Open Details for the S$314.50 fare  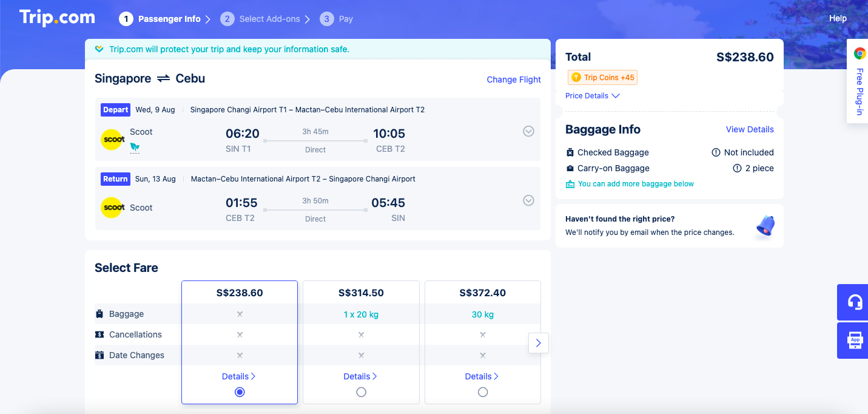pyautogui.click(x=360, y=376)
